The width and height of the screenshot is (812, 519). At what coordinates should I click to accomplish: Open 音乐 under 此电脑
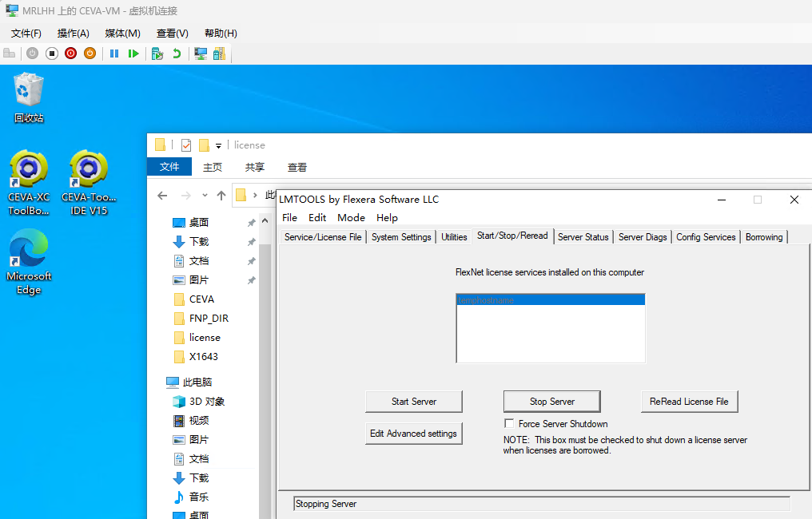(199, 497)
